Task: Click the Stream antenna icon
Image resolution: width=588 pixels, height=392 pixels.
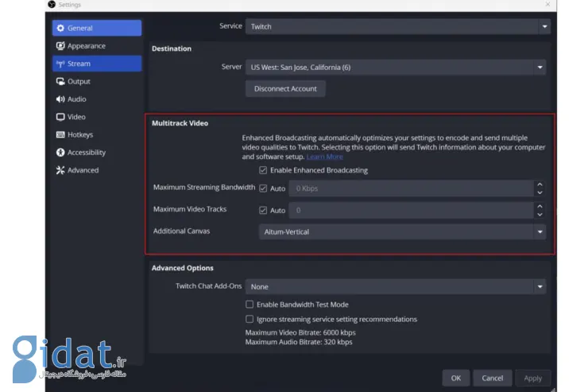Action: (x=60, y=64)
